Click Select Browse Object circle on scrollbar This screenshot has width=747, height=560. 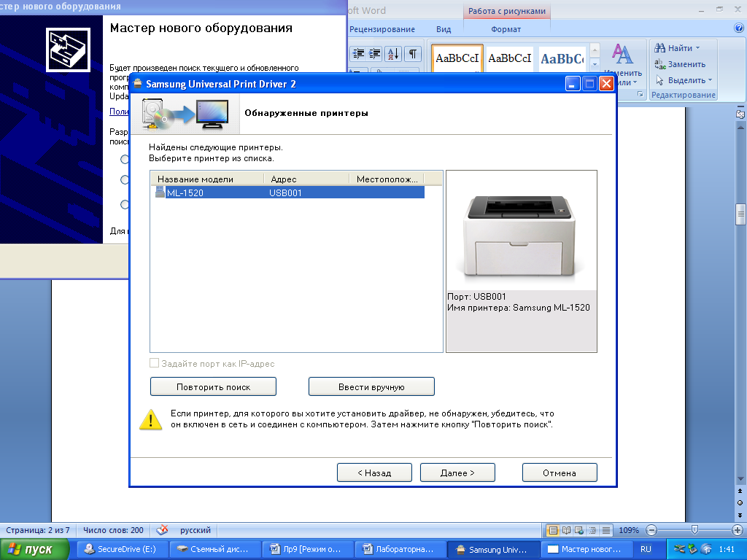click(740, 503)
